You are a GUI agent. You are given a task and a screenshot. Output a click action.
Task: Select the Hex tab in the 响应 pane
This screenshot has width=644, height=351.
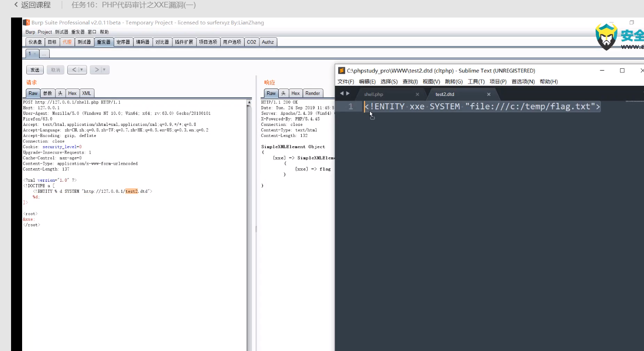(x=296, y=93)
